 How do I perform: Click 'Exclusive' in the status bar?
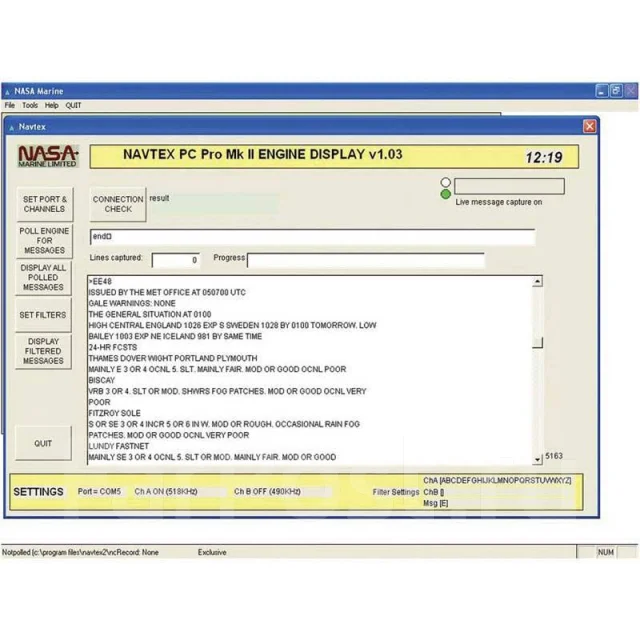[x=212, y=552]
